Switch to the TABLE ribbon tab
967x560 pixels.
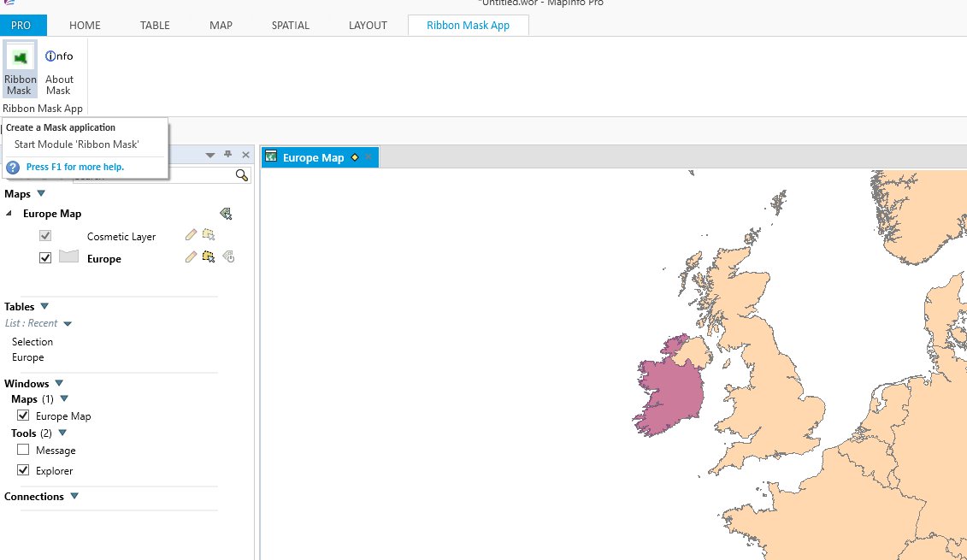[155, 26]
